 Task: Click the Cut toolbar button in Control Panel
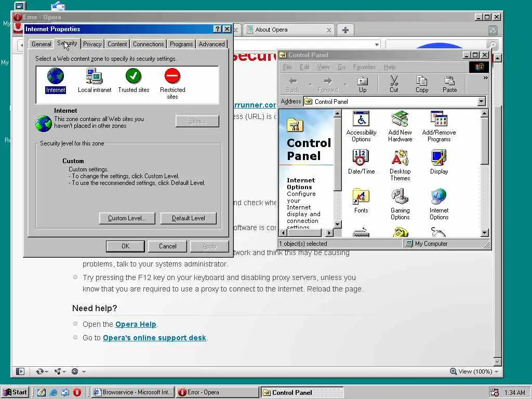pyautogui.click(x=394, y=84)
